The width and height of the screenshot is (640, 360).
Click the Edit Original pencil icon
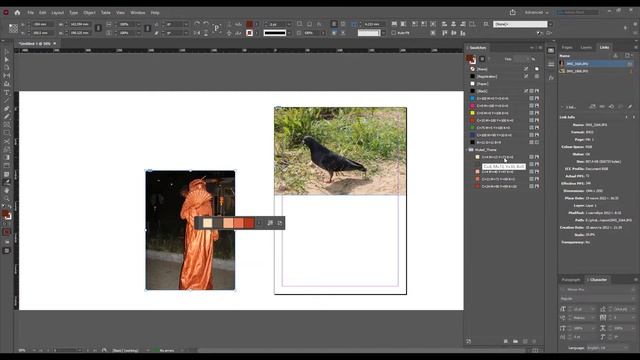pyautogui.click(x=630, y=107)
